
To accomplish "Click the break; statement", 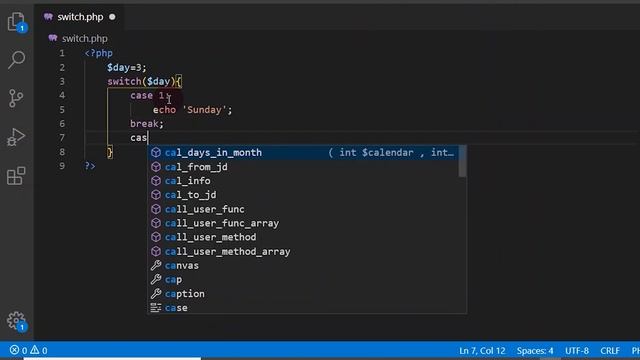I will coord(147,124).
